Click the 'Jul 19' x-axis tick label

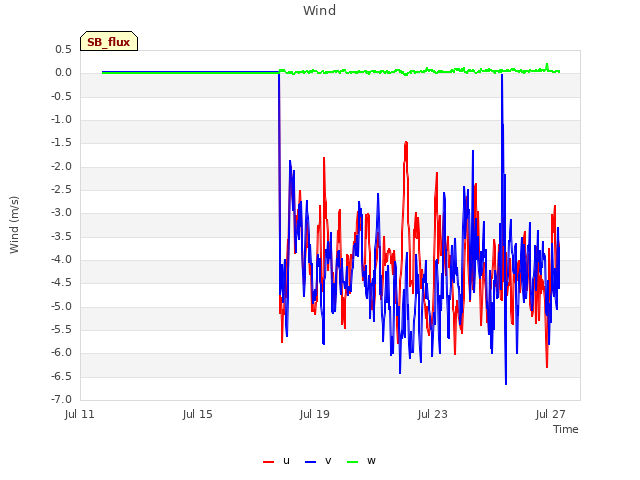tap(314, 414)
